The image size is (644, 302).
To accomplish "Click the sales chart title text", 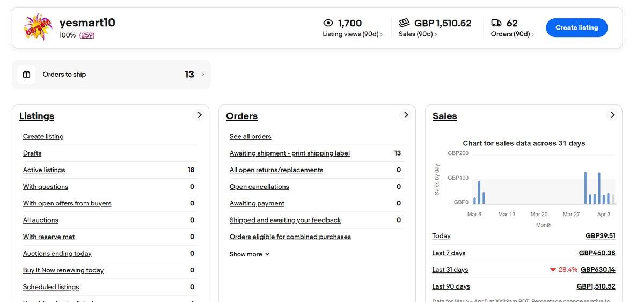I will click(x=524, y=143).
